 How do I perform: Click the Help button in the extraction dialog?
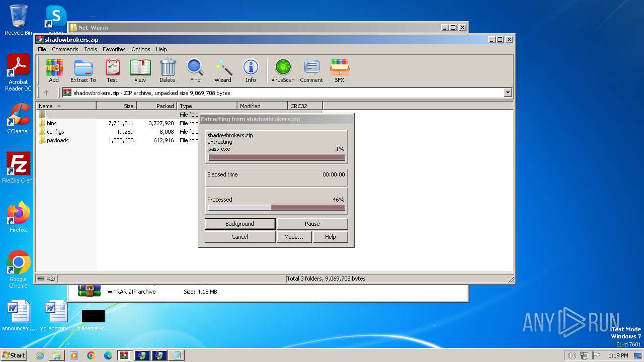[x=331, y=237]
